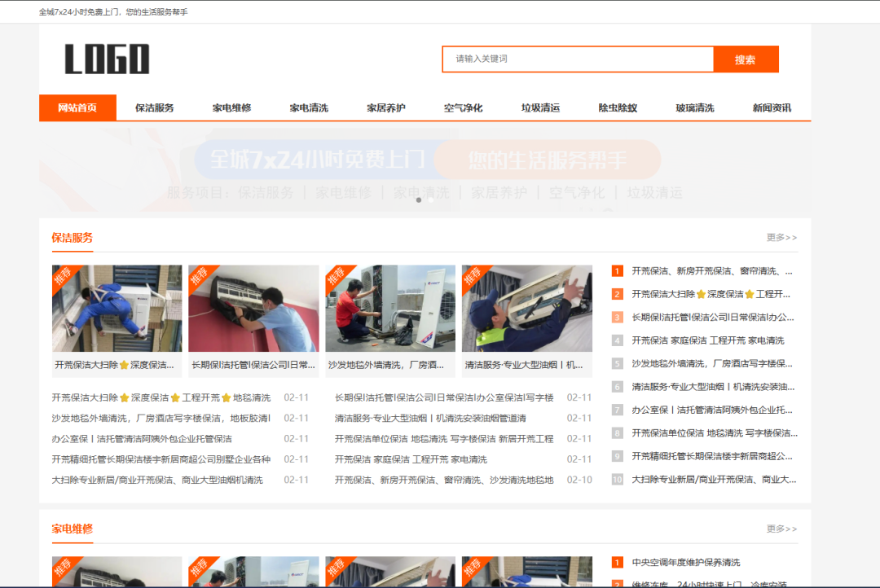The height and width of the screenshot is (588, 880).
Task: Open article 开荒保洁、新房开荒保洁 dated 02-10
Action: pos(444,480)
